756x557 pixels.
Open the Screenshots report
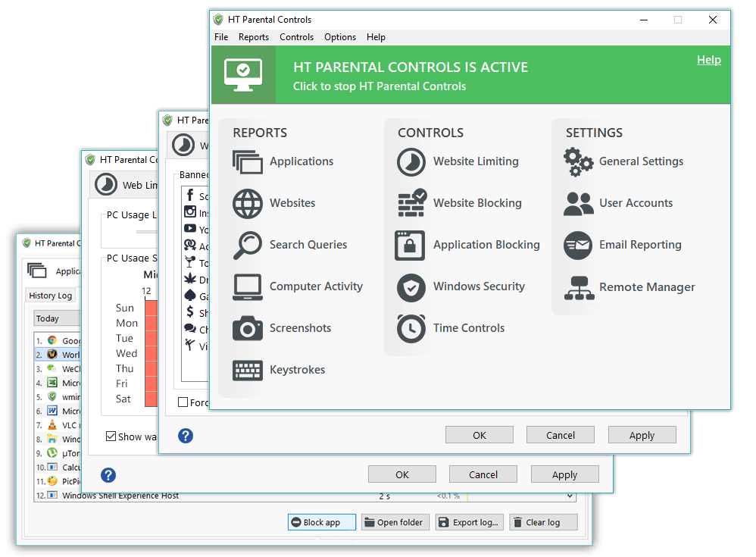tap(300, 328)
